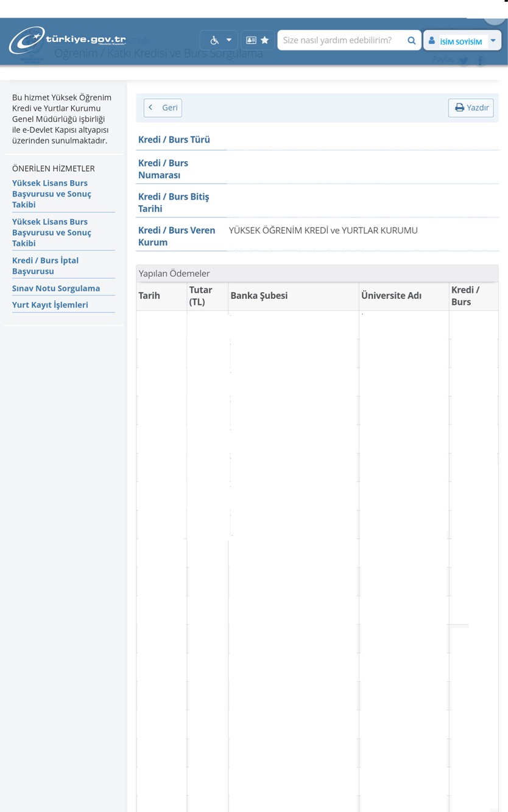Viewport: 508px width, 812px height.
Task: Click the Üniversite Adı column header
Action: 391,295
